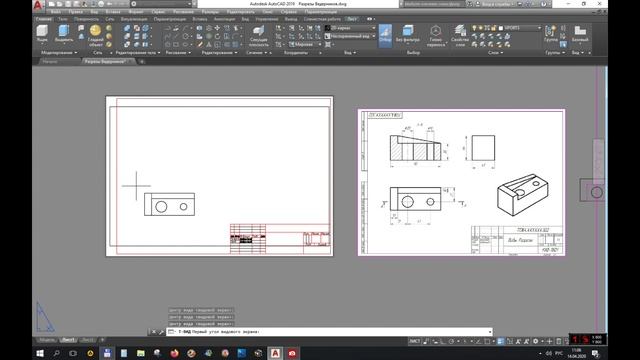Open Firefox from the Windows taskbar
This screenshot has width=640, height=360.
point(174,353)
